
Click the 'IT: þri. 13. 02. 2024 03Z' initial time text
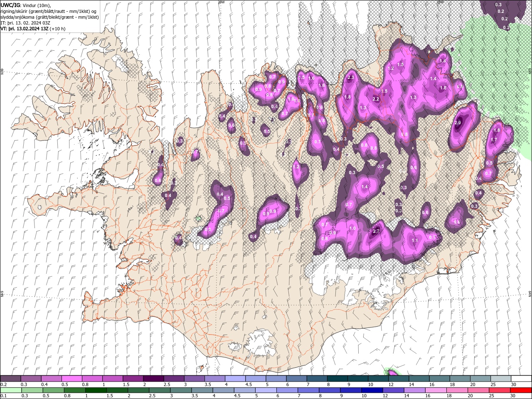[x=26, y=23]
